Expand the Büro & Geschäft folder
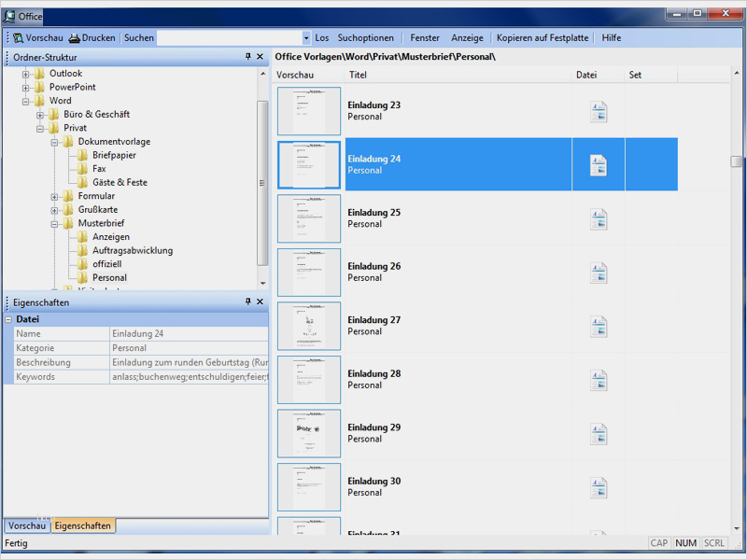The image size is (747, 560). click(40, 115)
